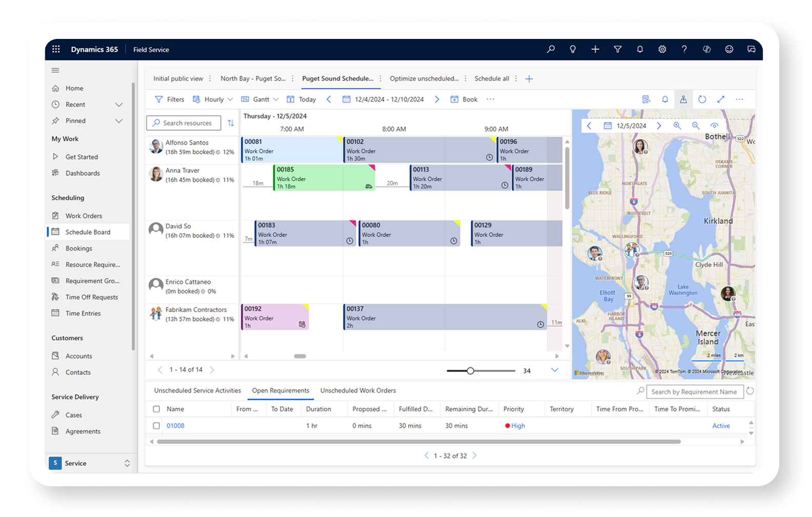Viewport: 812px width, 517px height.
Task: Check the select-all checkbox by Name
Action: point(156,409)
